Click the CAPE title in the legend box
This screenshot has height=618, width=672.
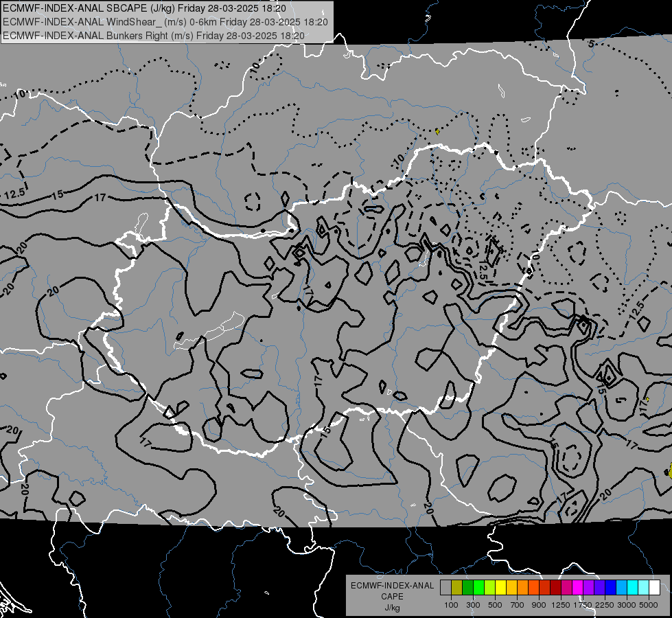pos(392,597)
